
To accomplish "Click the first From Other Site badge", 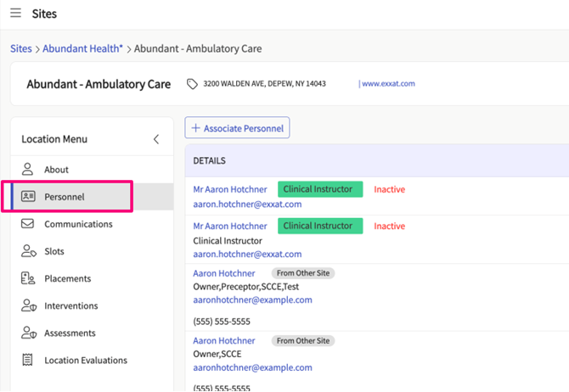I will 303,273.
